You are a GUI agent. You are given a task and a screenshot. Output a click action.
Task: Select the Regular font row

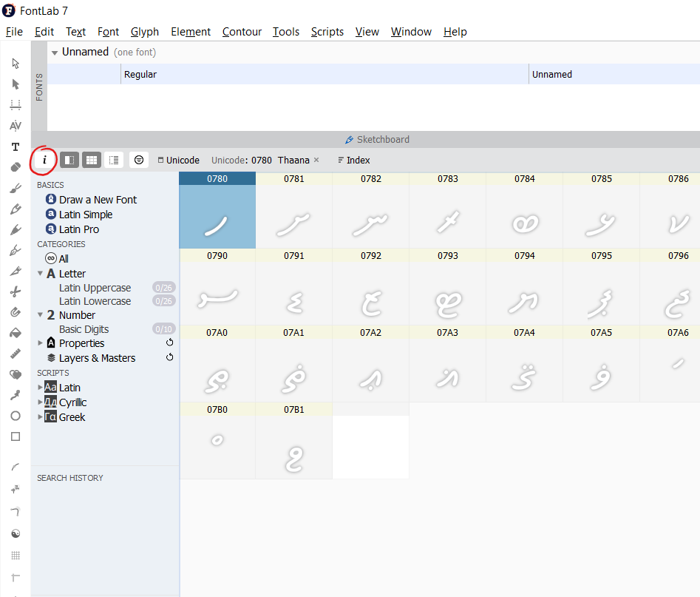pyautogui.click(x=373, y=74)
